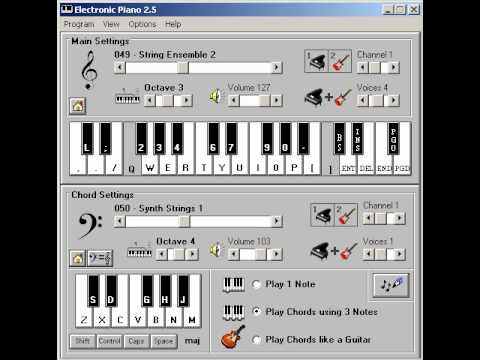Click the treble clef icon

pos(89,70)
